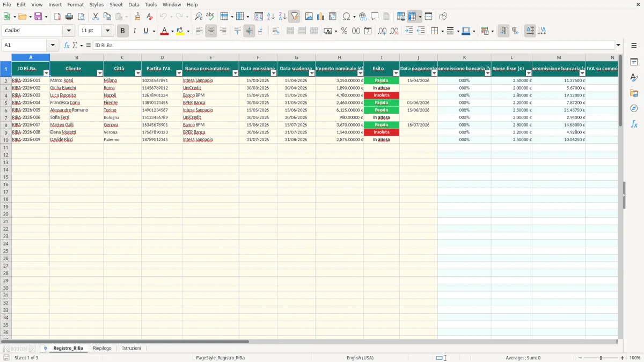Open Name Box dropdown arrow
This screenshot has width=644, height=362.
[x=53, y=45]
